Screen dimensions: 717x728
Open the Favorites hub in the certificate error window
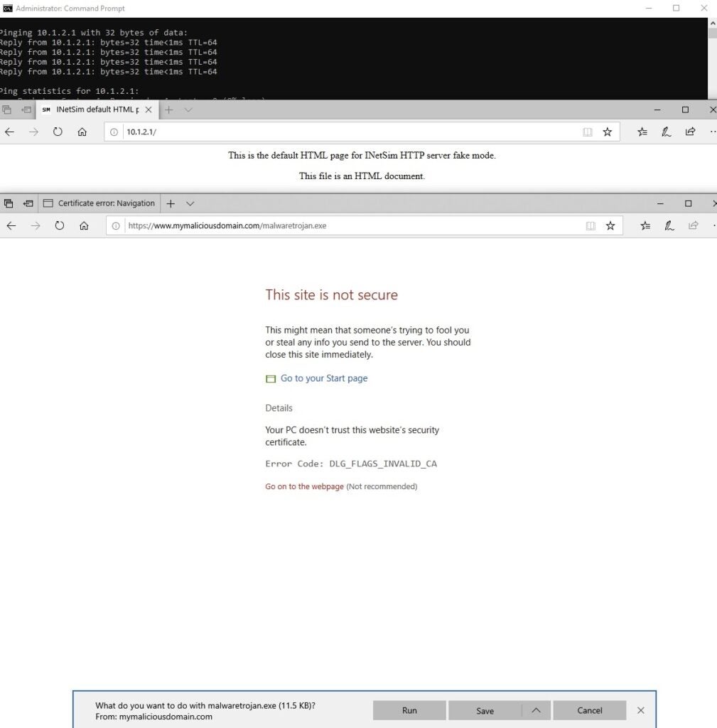[x=645, y=226]
